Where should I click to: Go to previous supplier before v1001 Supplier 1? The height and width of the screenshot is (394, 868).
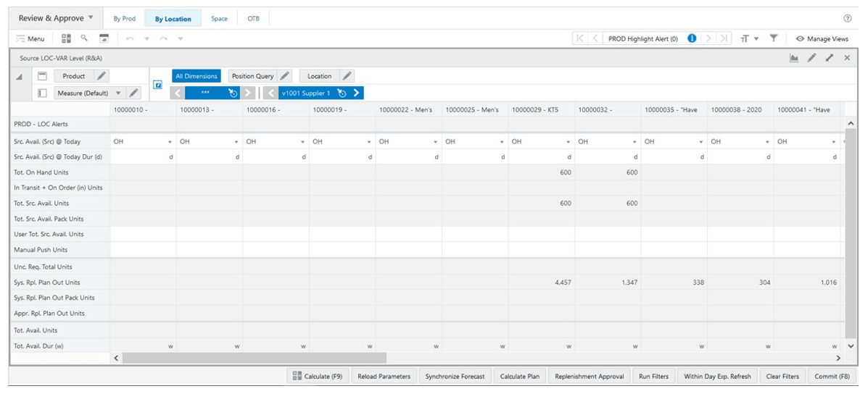271,93
